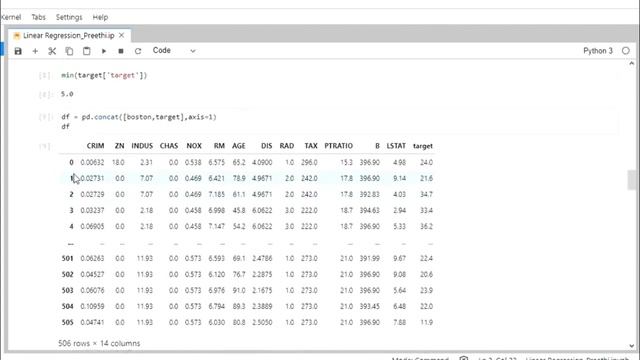Open the Tabs menu
Viewport: 640px width, 360px height.
38,17
